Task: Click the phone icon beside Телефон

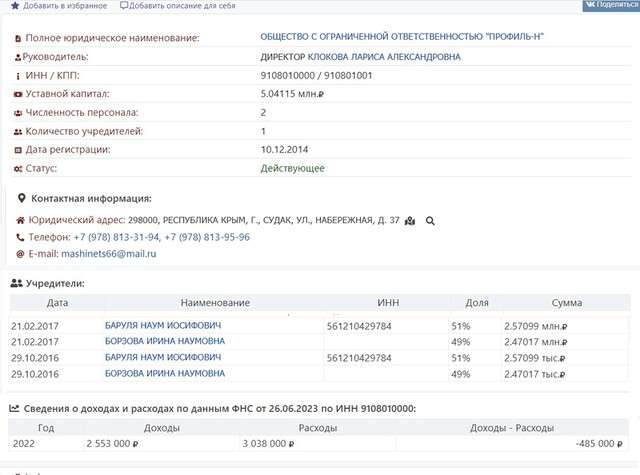Action: tap(20, 237)
